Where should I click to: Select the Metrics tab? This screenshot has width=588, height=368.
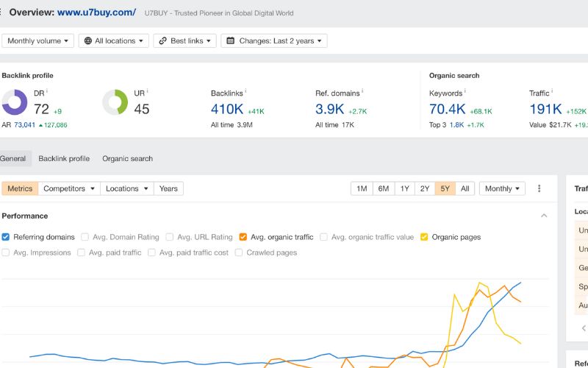(20, 188)
